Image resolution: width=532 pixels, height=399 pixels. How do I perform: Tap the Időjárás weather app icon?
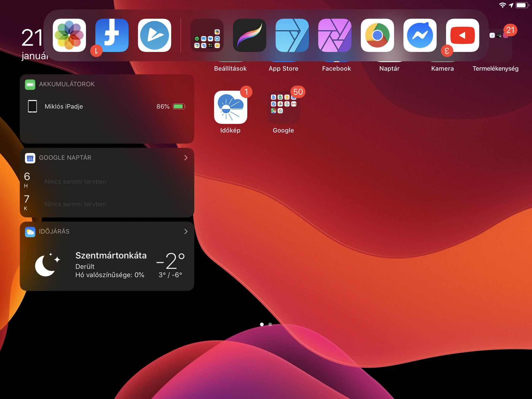(30, 232)
